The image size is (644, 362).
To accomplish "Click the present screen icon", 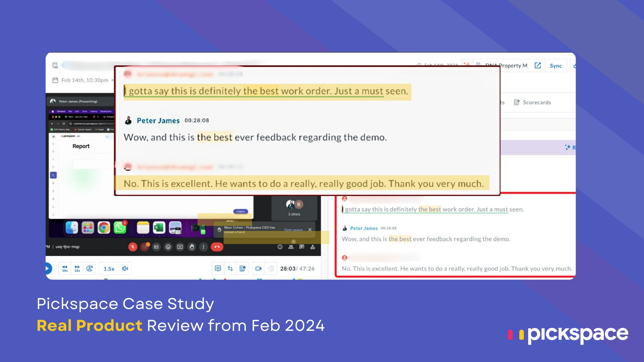I will 180,247.
